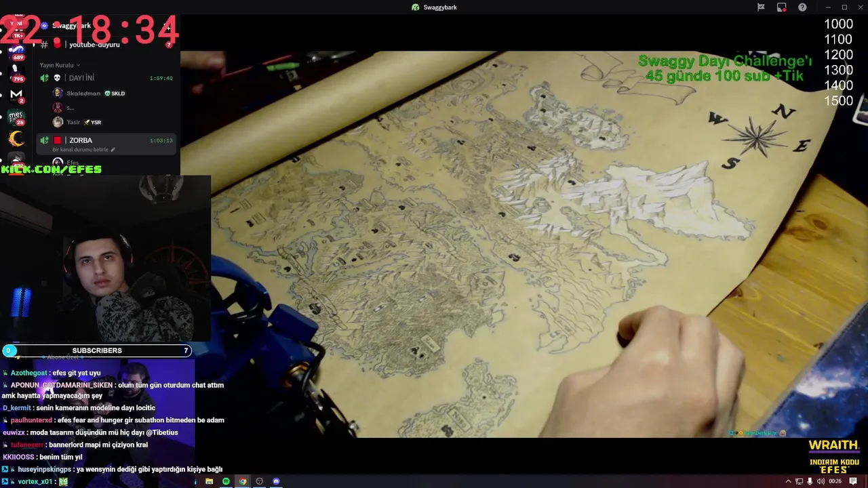
Task: Click the SUBSCRIBERS goal bar
Action: [97, 350]
